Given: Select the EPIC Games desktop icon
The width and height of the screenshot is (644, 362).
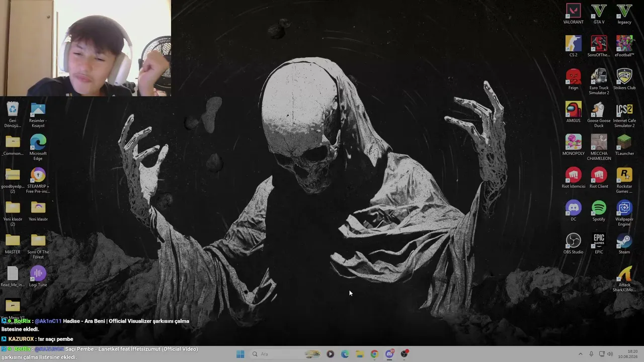Looking at the screenshot, I should coord(599,244).
